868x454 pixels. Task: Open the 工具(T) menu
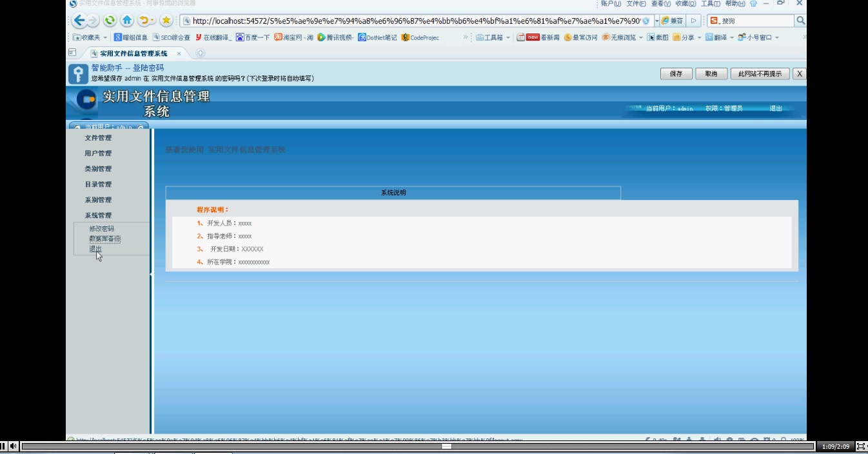click(x=709, y=3)
